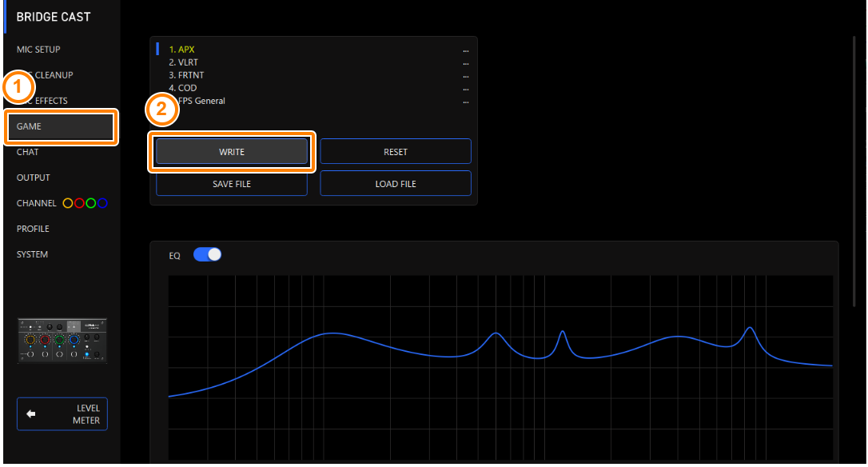Click the red channel circle icon
Image resolution: width=868 pixels, height=467 pixels.
pos(79,203)
